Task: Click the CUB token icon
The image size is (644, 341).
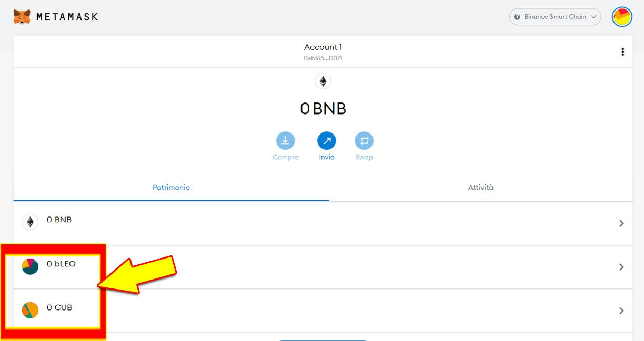Action: tap(30, 310)
